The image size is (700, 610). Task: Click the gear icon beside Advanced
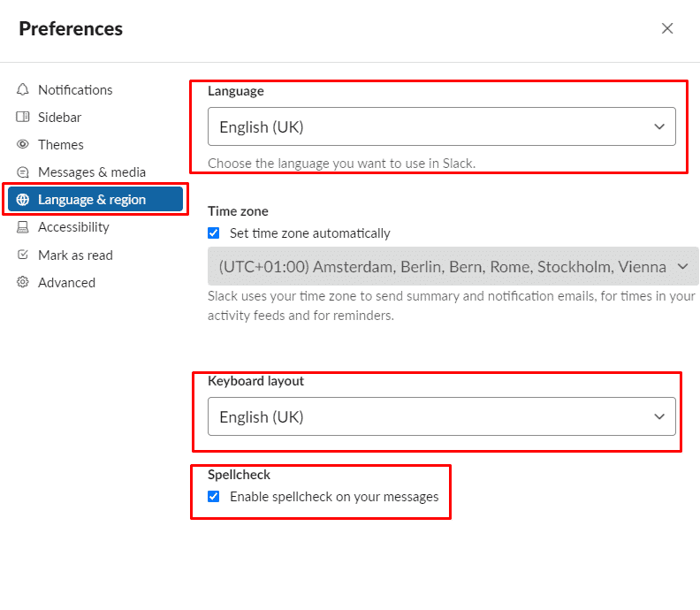pyautogui.click(x=23, y=282)
